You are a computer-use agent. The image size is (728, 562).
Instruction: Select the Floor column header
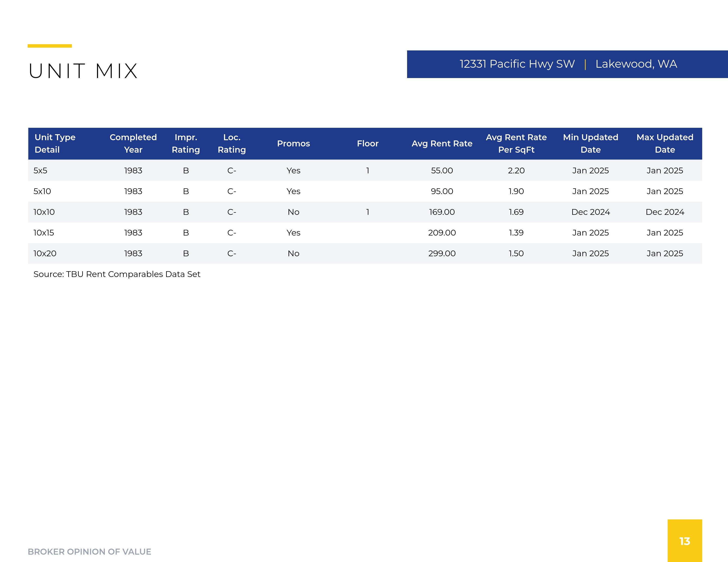pos(368,144)
